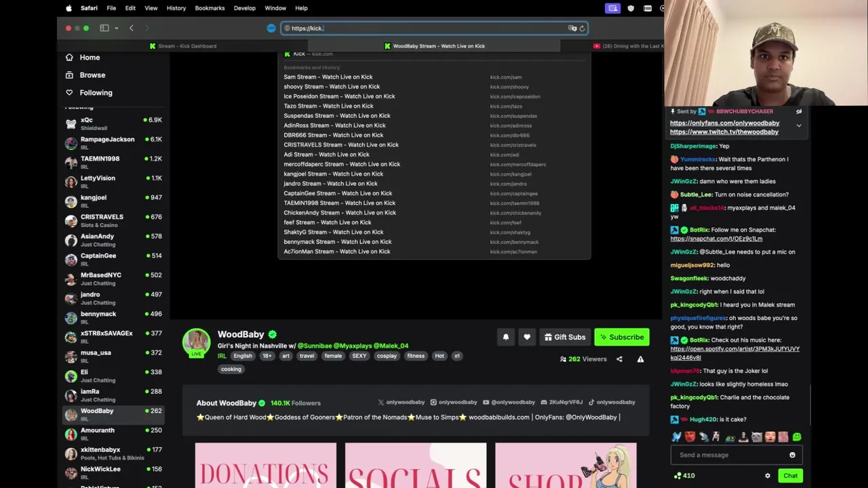
Task: Open xQc channel in sidebar
Action: click(x=113, y=123)
